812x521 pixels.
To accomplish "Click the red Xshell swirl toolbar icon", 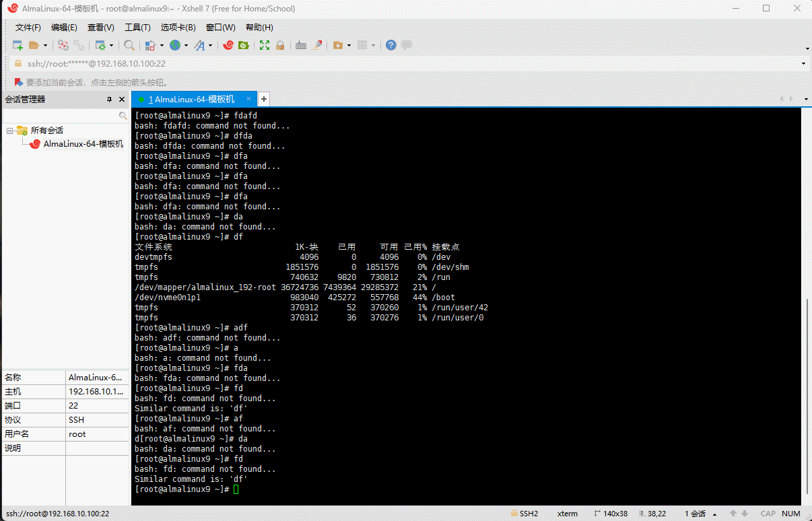I will coord(228,45).
